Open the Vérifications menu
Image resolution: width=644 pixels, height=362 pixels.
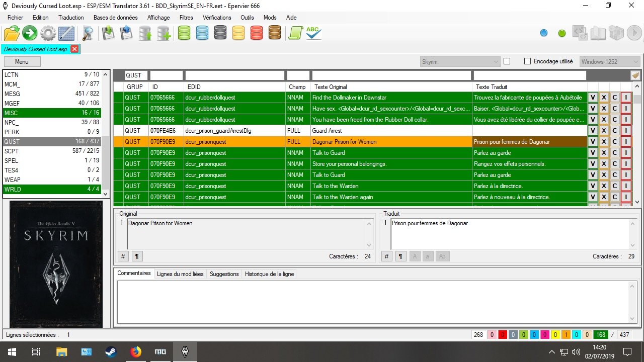click(217, 18)
